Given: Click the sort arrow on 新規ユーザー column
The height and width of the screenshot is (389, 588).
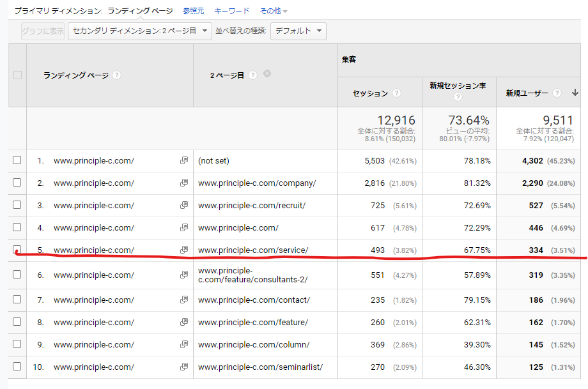Looking at the screenshot, I should pyautogui.click(x=575, y=93).
